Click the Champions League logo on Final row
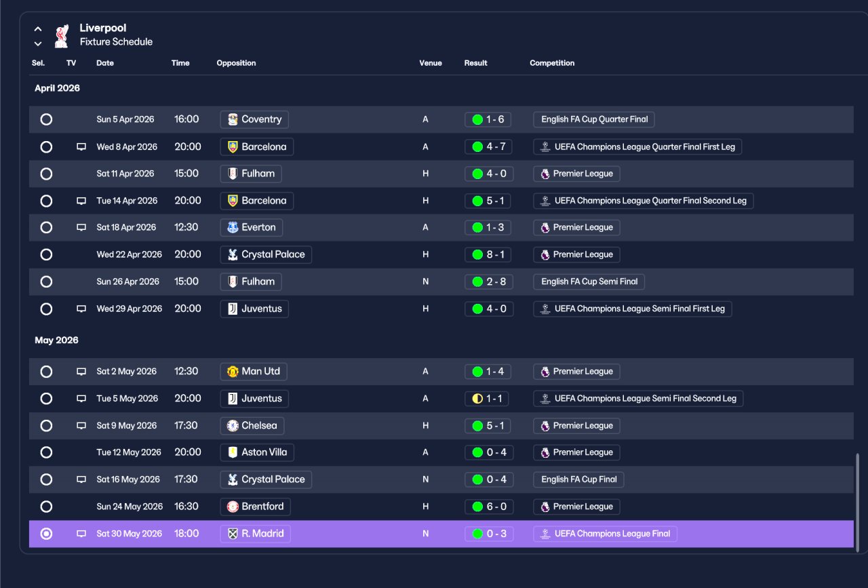This screenshot has height=588, width=868. click(545, 534)
